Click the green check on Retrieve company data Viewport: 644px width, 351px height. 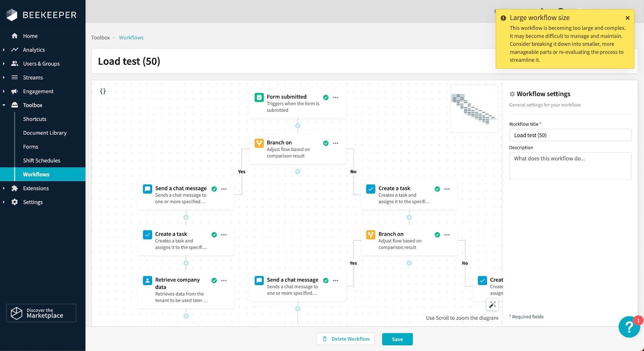[x=214, y=281]
